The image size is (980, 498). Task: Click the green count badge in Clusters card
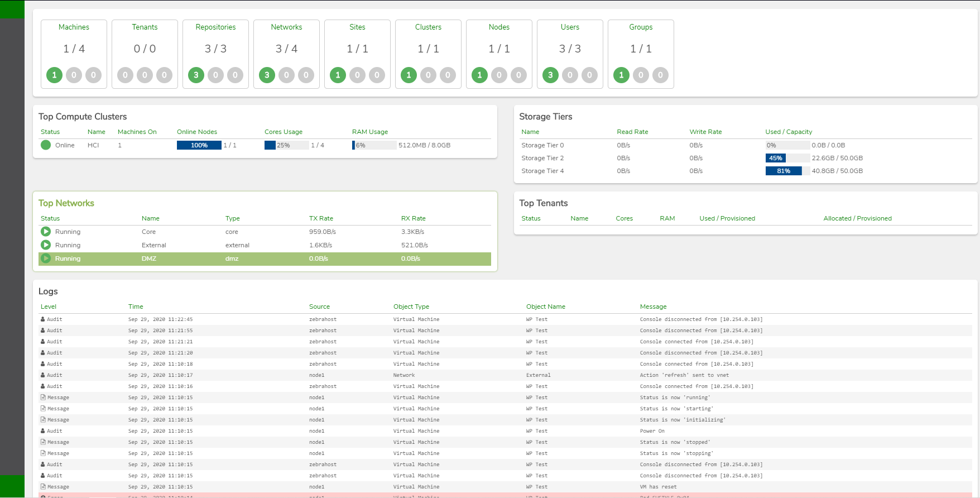pos(409,75)
